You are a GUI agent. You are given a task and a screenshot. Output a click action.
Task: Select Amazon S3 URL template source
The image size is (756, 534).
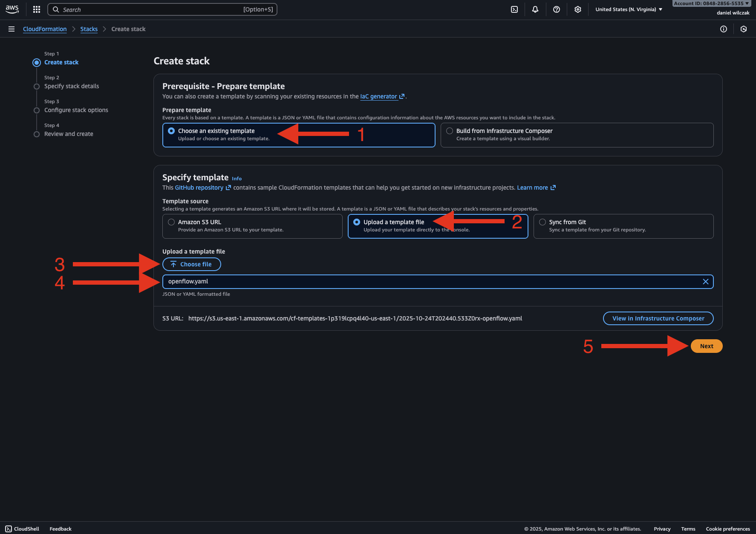[171, 222]
